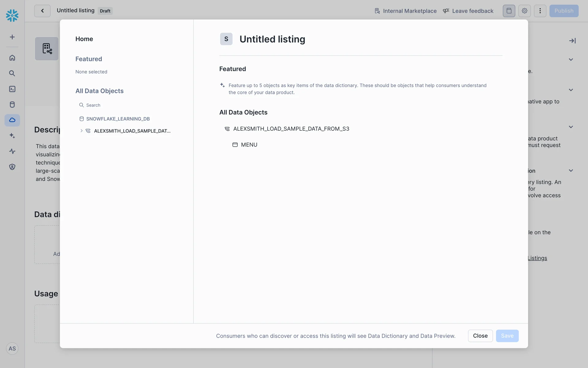Open the Admin shield icon in sidebar

[12, 167]
